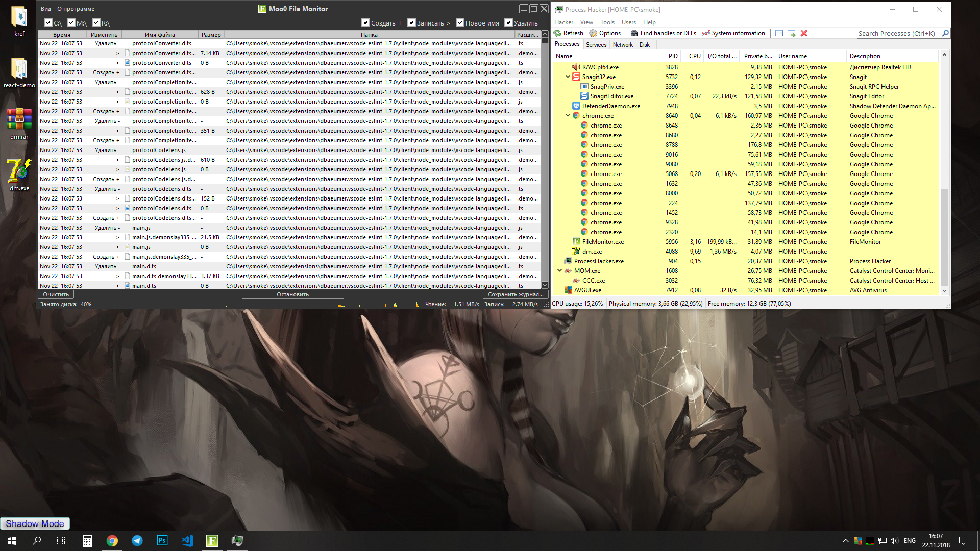Open System information graph icon

[x=705, y=33]
